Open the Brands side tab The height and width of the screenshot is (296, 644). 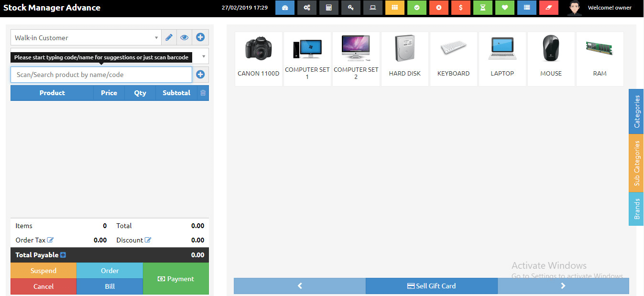[636, 209]
